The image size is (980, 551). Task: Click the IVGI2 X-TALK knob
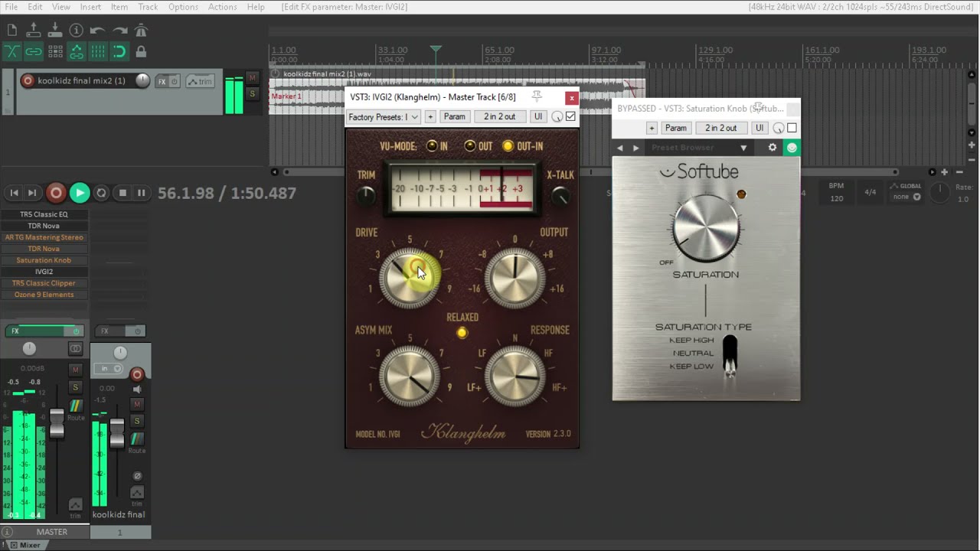560,196
